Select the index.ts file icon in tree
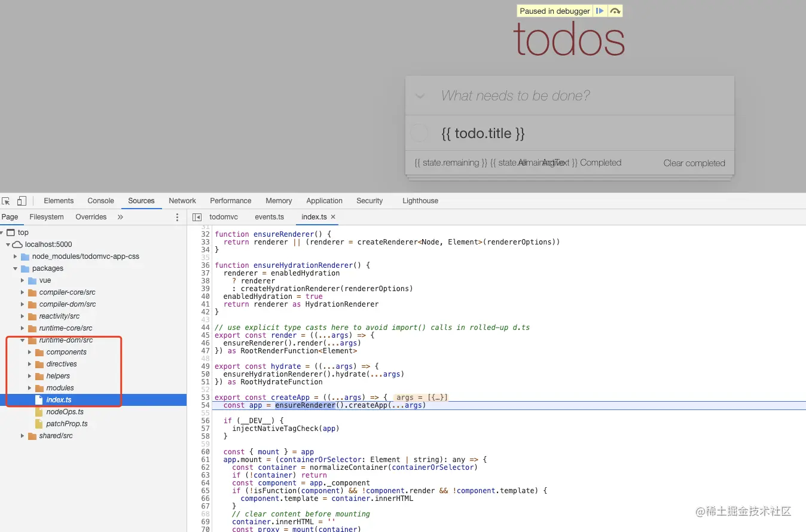The image size is (806, 532). pyautogui.click(x=39, y=400)
